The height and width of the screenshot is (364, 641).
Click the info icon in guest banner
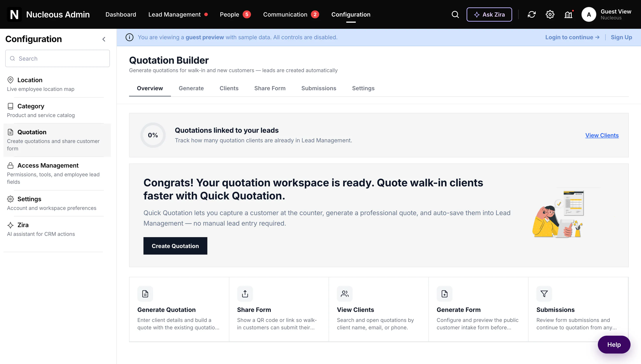[130, 37]
